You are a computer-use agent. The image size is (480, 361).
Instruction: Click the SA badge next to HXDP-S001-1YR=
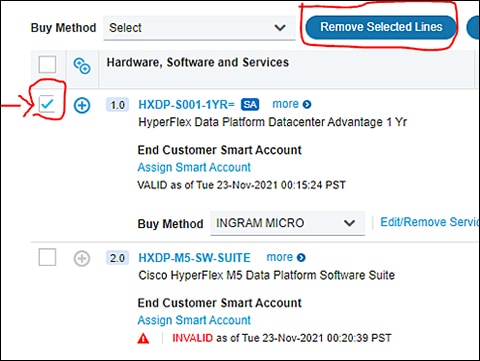250,105
